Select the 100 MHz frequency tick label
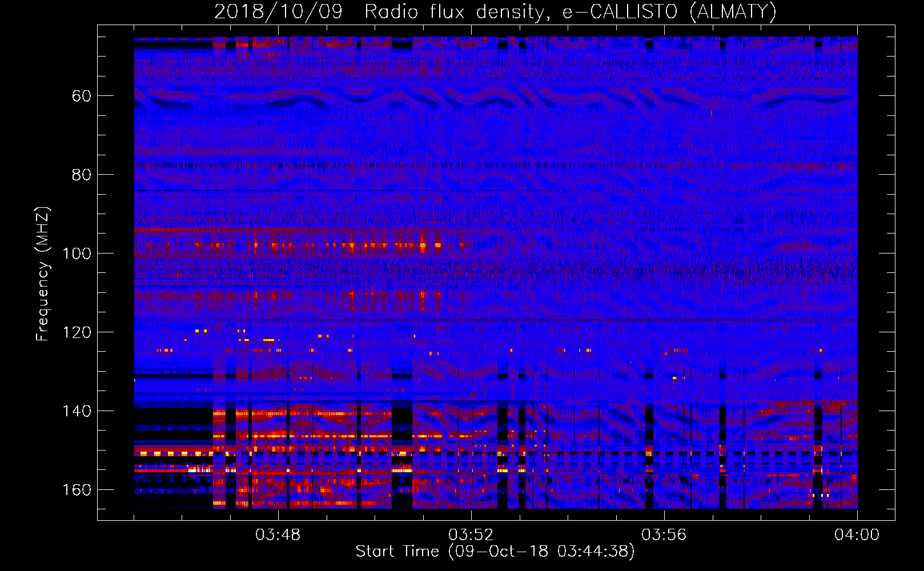924x571 pixels. click(78, 254)
